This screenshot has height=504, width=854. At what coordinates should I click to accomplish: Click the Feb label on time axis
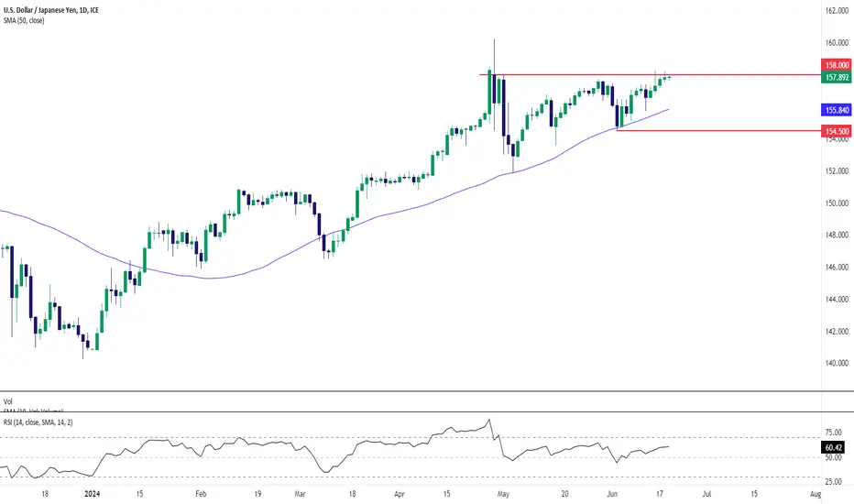point(201,494)
